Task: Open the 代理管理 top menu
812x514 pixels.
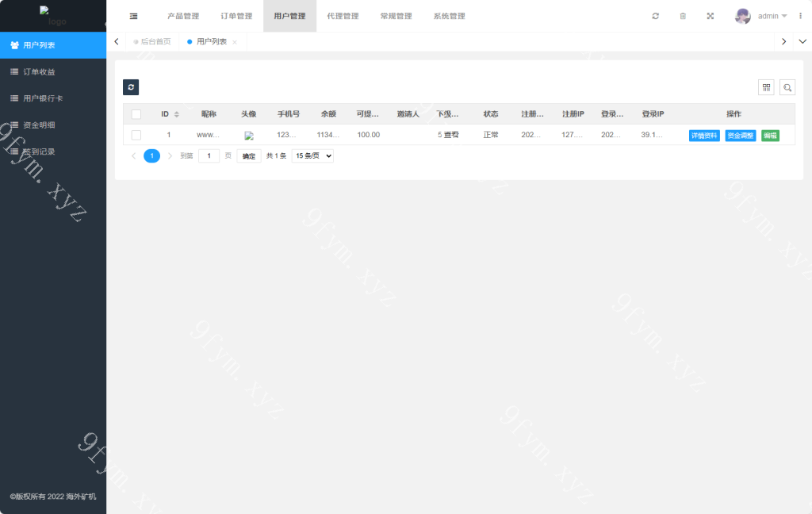Action: click(x=343, y=16)
